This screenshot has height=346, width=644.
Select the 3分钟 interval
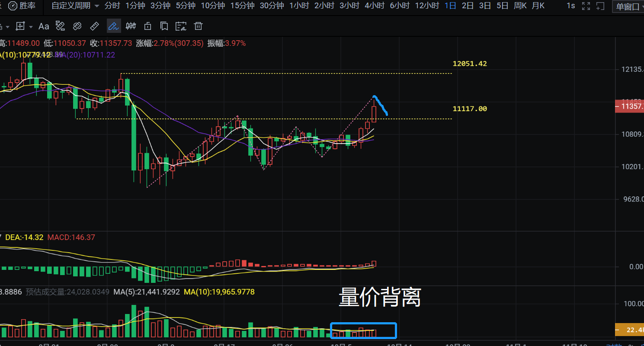160,6
